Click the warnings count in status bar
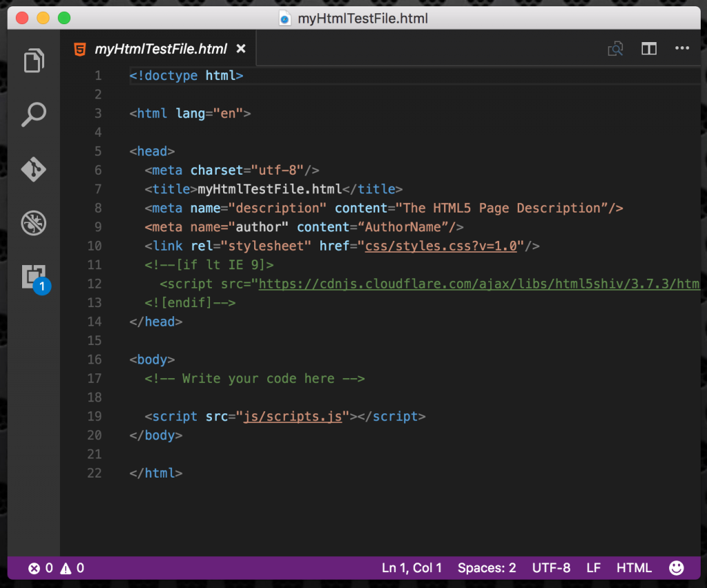This screenshot has width=707, height=588. point(72,569)
